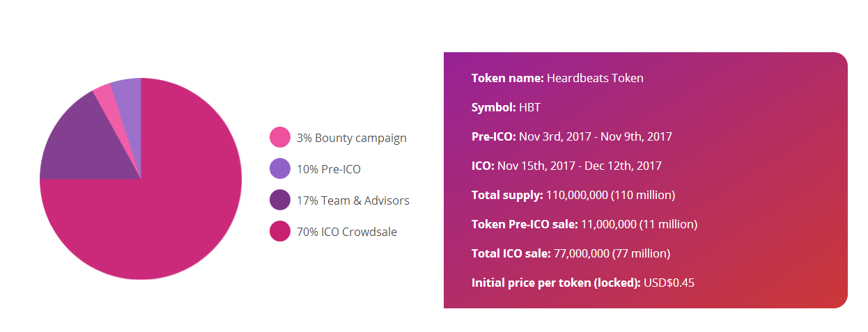Click the Pre-ICO date range line
This screenshot has width=868, height=332.
pos(571,136)
